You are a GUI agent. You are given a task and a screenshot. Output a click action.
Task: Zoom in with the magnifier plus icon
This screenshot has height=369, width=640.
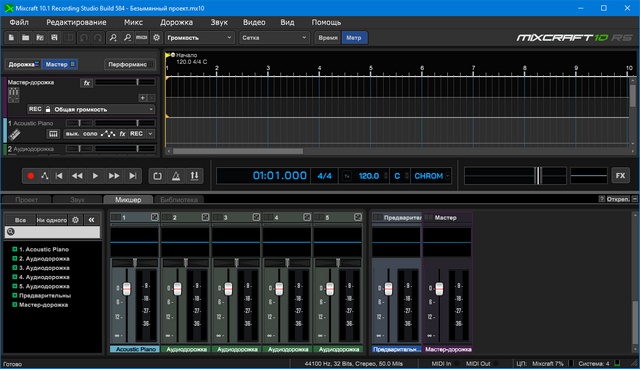click(113, 38)
